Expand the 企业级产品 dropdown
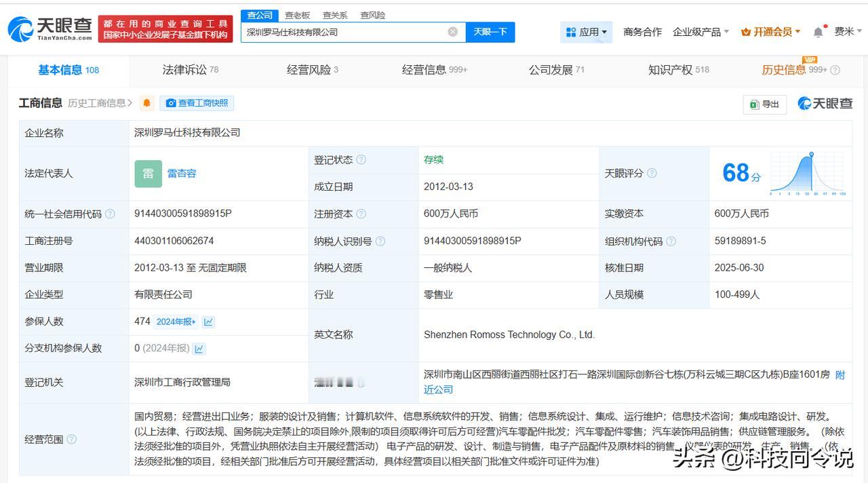The width and height of the screenshot is (868, 483). pyautogui.click(x=701, y=32)
